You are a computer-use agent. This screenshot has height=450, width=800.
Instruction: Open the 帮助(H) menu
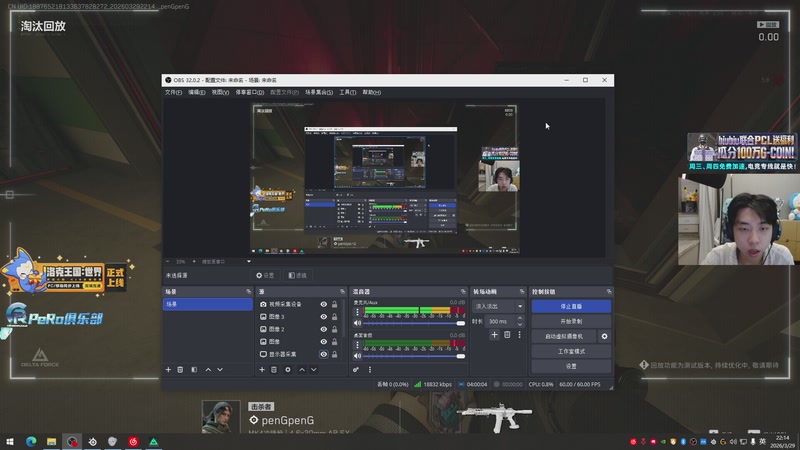(371, 92)
